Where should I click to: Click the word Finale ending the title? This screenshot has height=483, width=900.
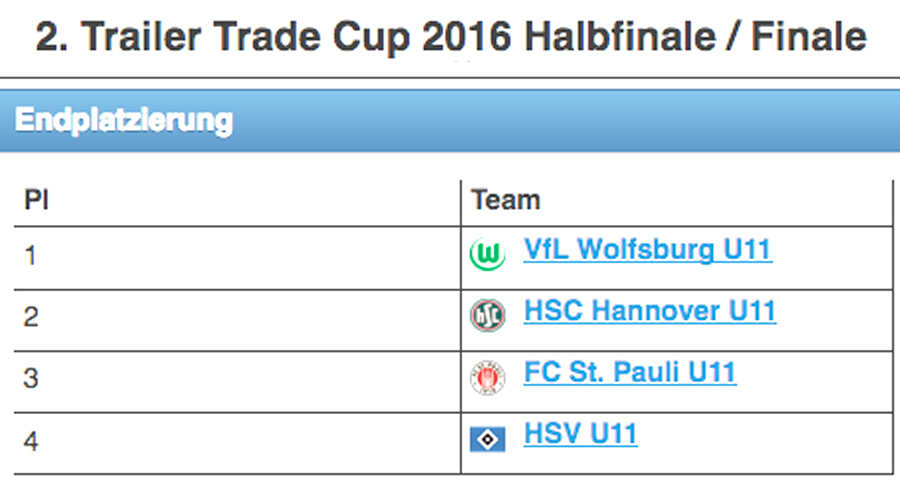tap(809, 37)
